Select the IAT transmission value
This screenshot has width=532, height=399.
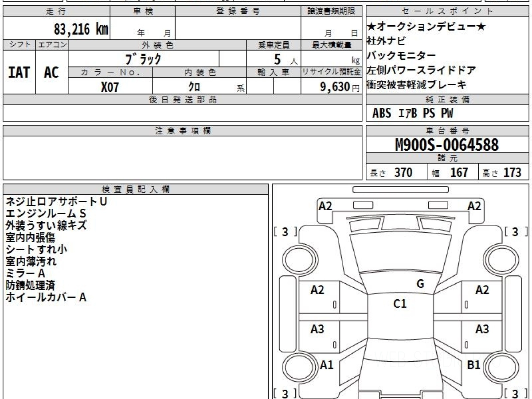[19, 72]
